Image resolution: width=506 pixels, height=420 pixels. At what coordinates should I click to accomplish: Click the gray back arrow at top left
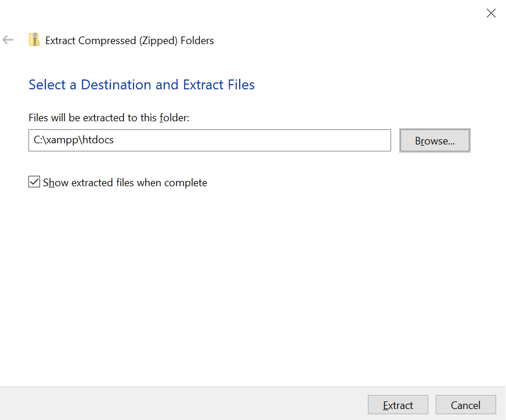click(9, 39)
